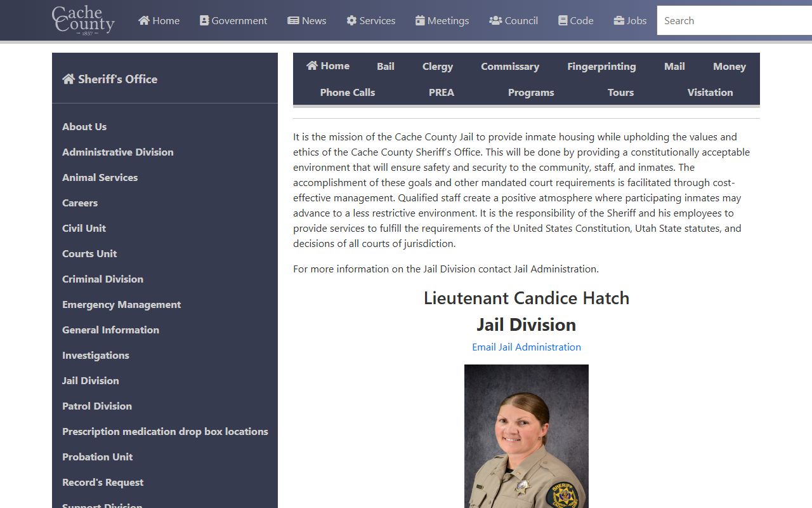Go to Criminal Division page

point(103,279)
